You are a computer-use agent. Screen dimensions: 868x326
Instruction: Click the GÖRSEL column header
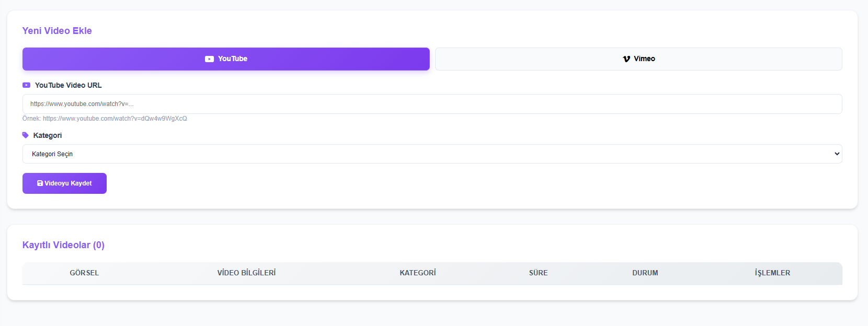(x=84, y=273)
